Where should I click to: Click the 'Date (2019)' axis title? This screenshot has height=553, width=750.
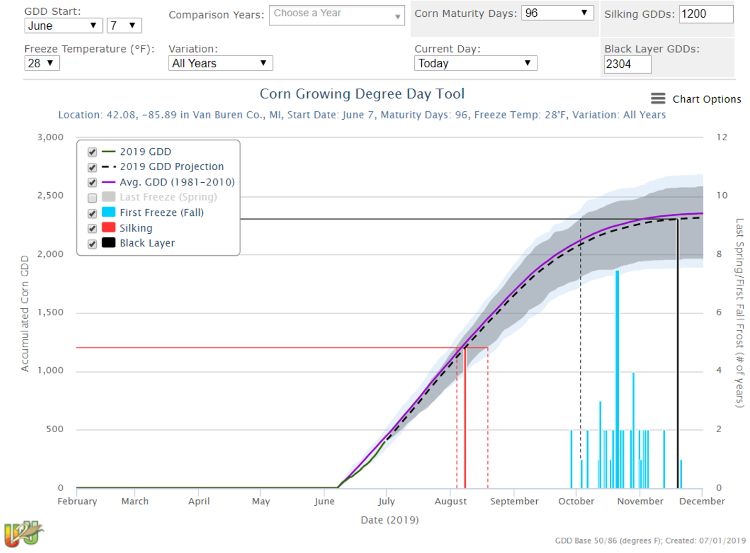[390, 520]
